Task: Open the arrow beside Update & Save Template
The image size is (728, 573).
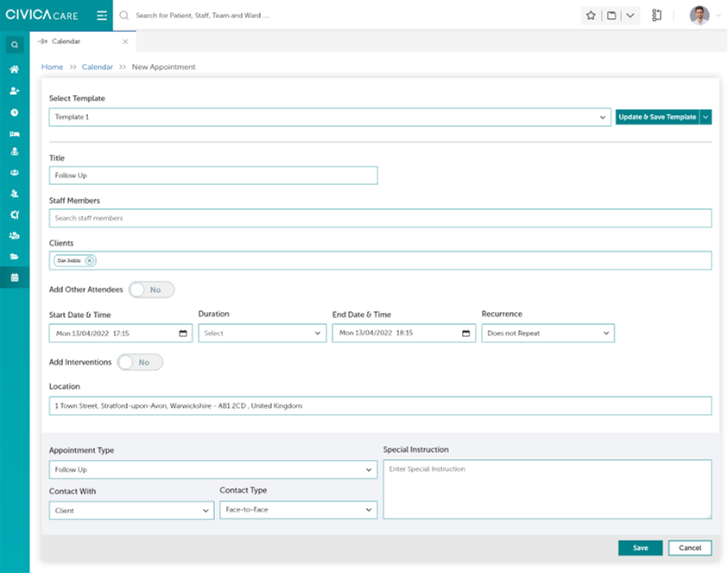Action: [706, 118]
